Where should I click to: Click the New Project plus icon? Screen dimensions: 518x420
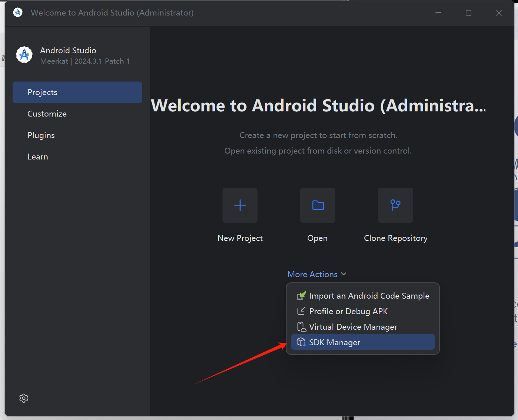(240, 205)
